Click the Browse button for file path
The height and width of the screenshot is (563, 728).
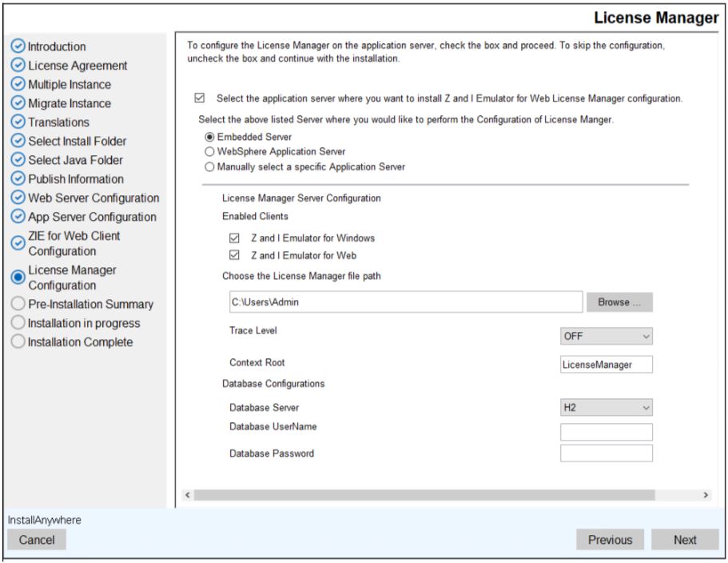point(619,302)
